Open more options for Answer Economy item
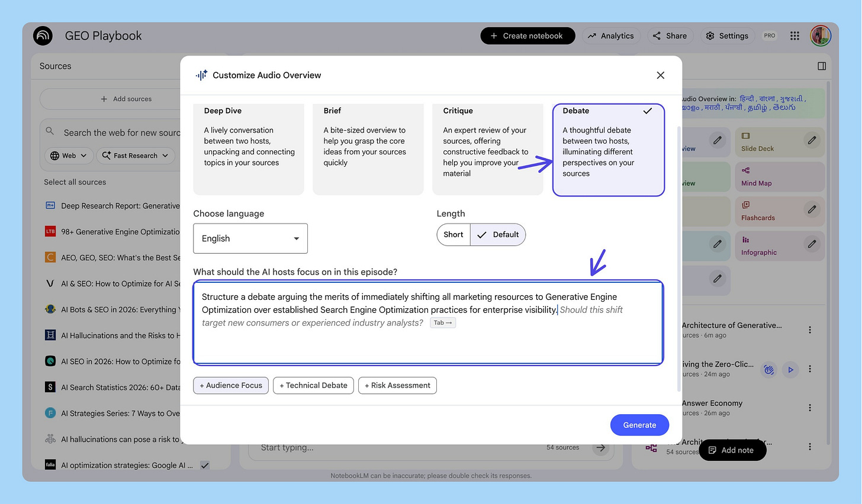This screenshot has height=504, width=862. tap(810, 408)
